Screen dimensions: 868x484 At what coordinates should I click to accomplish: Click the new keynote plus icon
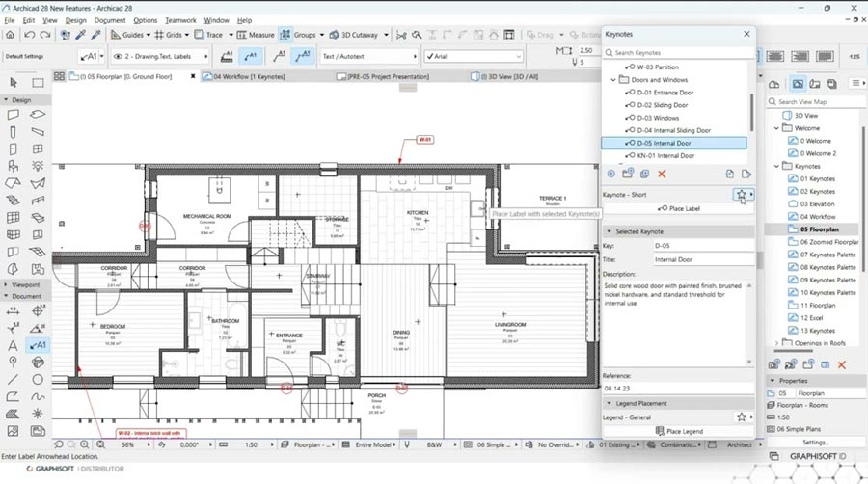[x=610, y=174]
